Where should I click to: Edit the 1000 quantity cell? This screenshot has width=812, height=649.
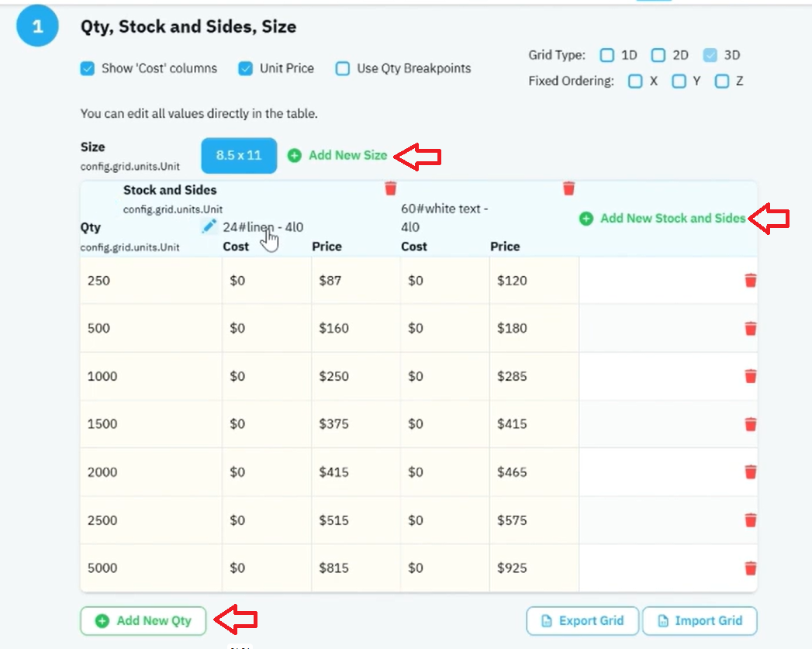click(151, 376)
